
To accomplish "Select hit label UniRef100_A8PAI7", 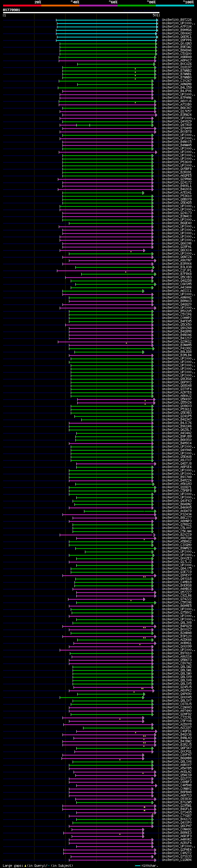I will [177, 61].
